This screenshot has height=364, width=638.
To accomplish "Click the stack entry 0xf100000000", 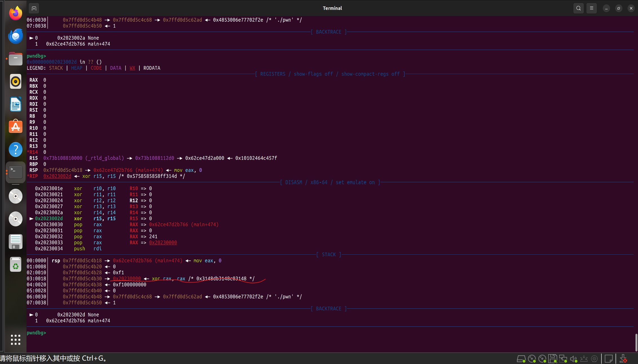I will (130, 285).
